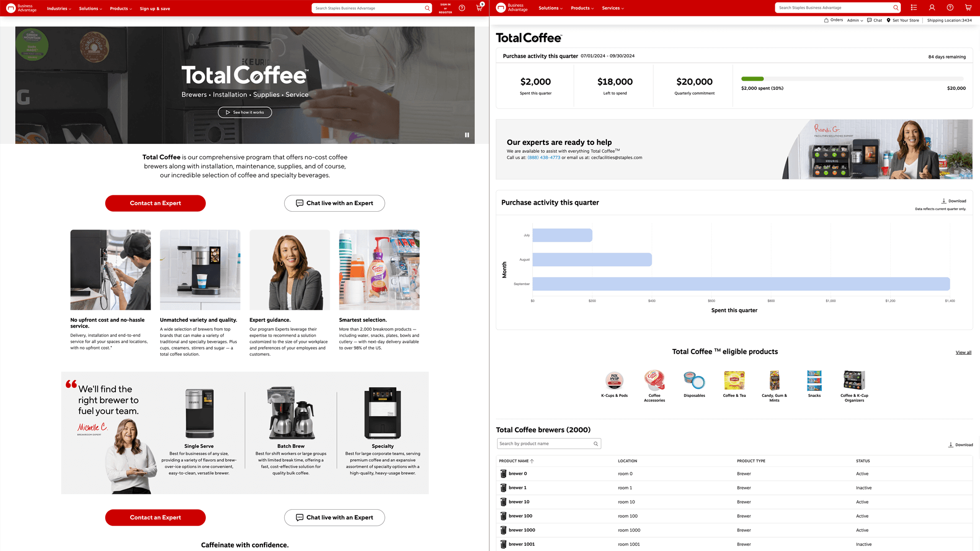Image resolution: width=980 pixels, height=551 pixels.
Task: Click the Staples Business Advantage logo in left page
Action: (21, 8)
